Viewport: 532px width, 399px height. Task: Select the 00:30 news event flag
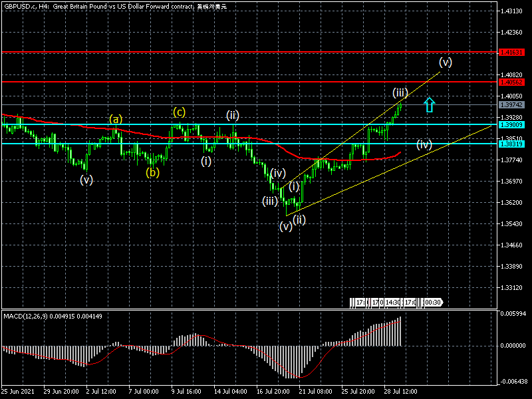[432, 303]
